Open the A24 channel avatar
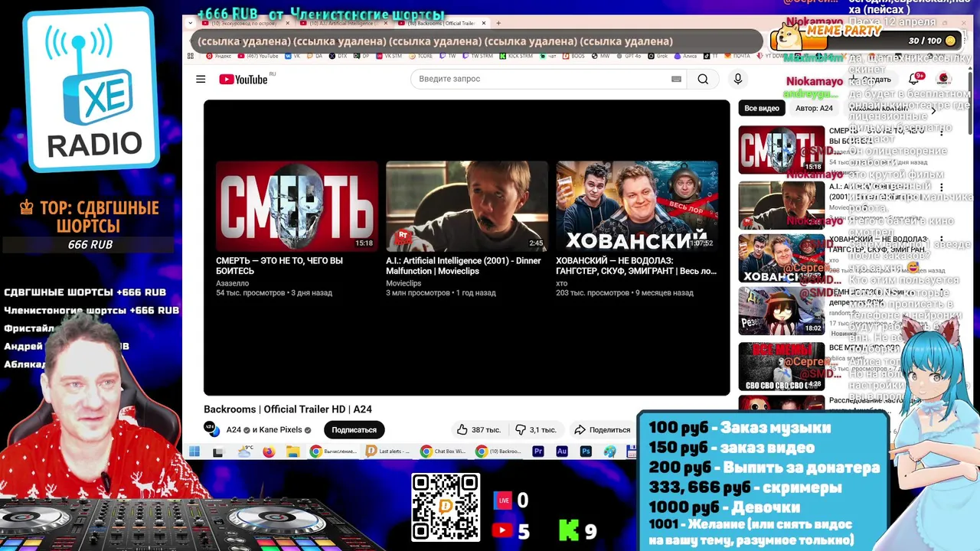This screenshot has height=551, width=980. point(210,429)
